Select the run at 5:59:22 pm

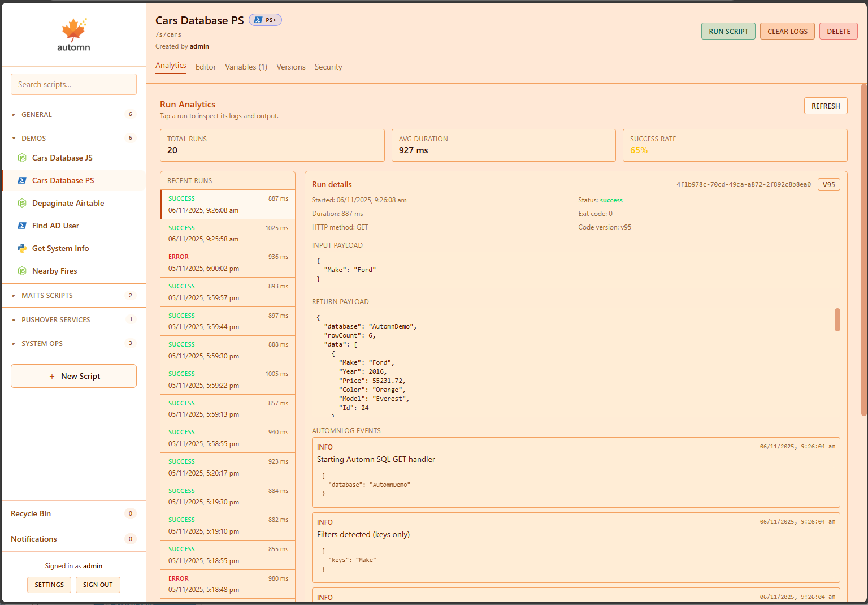tap(228, 379)
